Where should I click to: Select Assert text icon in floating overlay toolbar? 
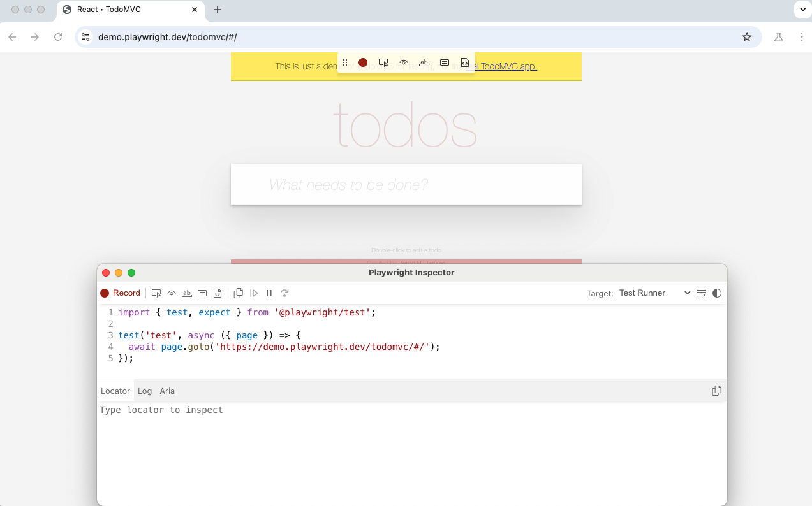(424, 62)
